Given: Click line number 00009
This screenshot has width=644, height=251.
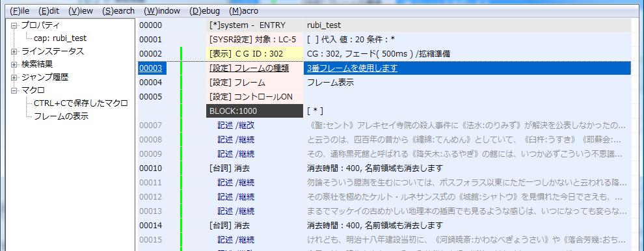Looking at the screenshot, I should pyautogui.click(x=151, y=154).
